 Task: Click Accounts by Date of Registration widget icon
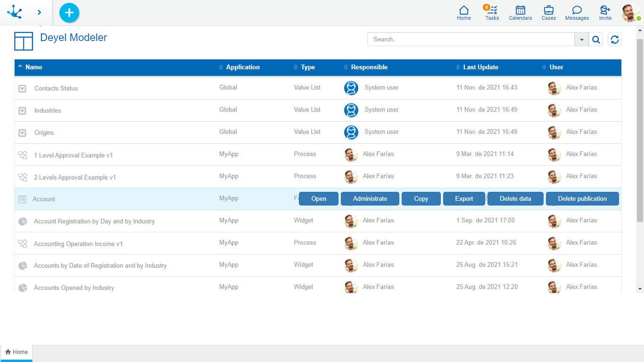(23, 266)
